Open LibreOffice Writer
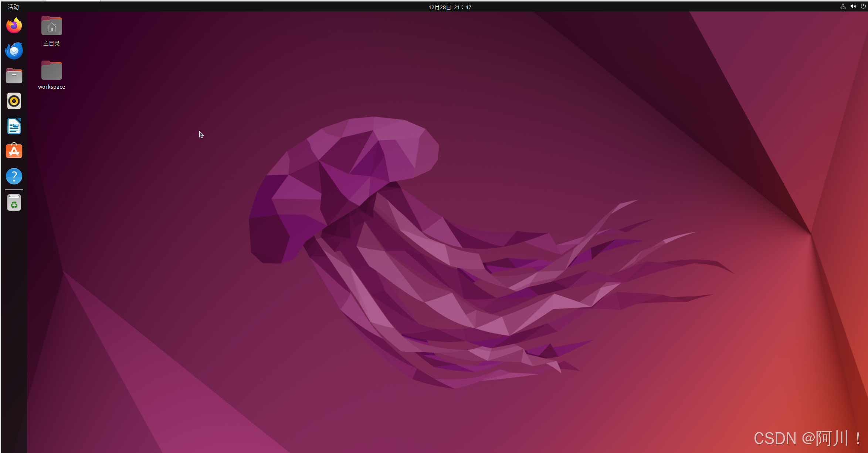 [x=14, y=126]
